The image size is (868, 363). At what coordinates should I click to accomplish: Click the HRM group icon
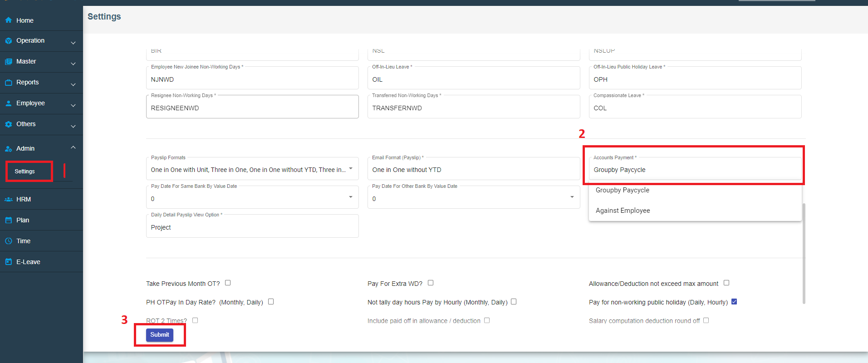point(8,200)
